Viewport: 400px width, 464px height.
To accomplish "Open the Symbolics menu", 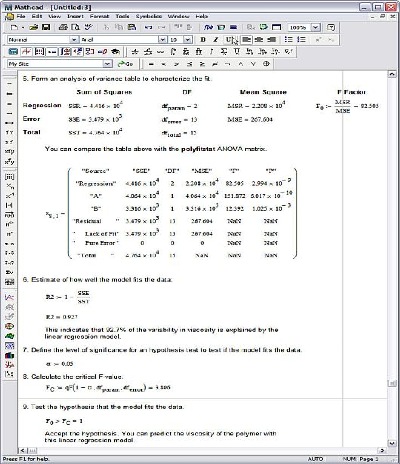I will [x=149, y=16].
